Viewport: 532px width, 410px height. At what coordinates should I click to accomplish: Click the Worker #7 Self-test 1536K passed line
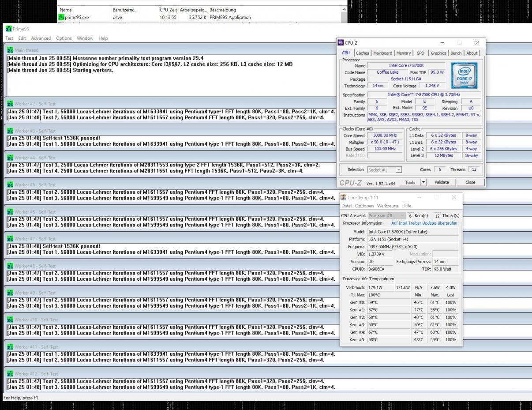[x=54, y=246]
